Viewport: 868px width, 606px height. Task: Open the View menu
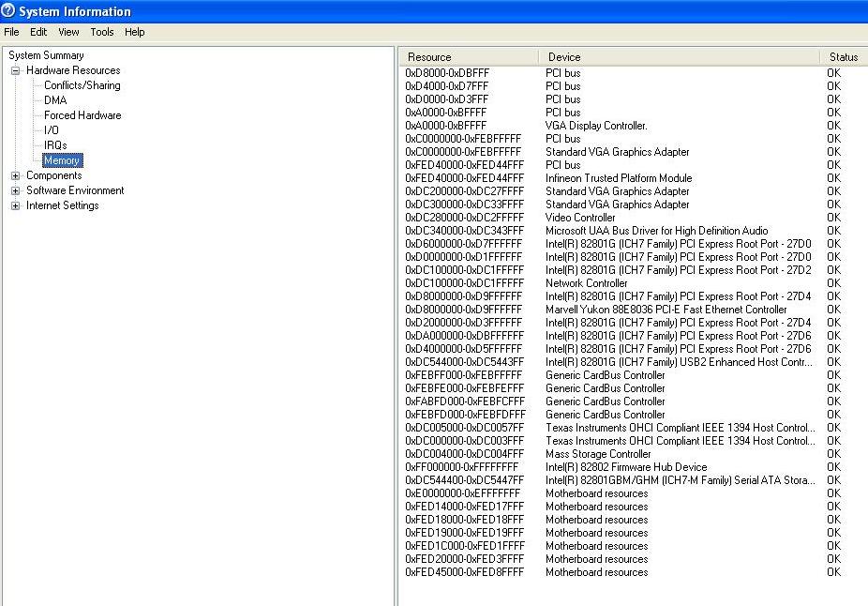point(68,32)
